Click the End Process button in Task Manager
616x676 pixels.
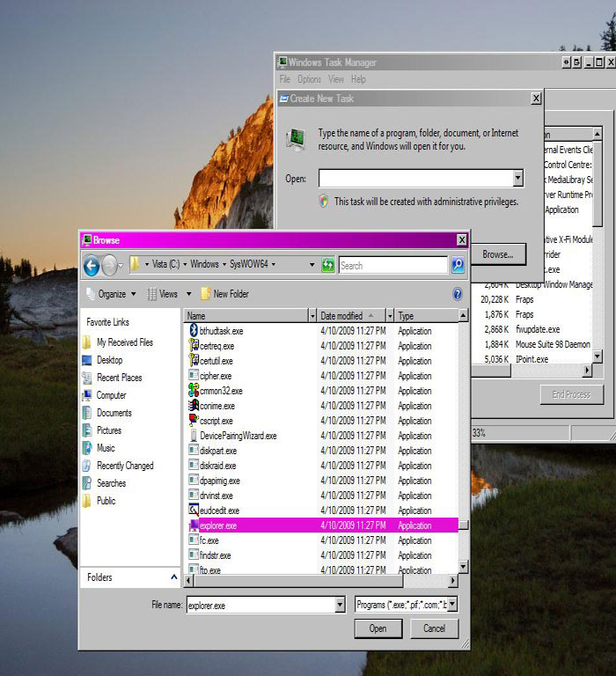[x=572, y=394]
